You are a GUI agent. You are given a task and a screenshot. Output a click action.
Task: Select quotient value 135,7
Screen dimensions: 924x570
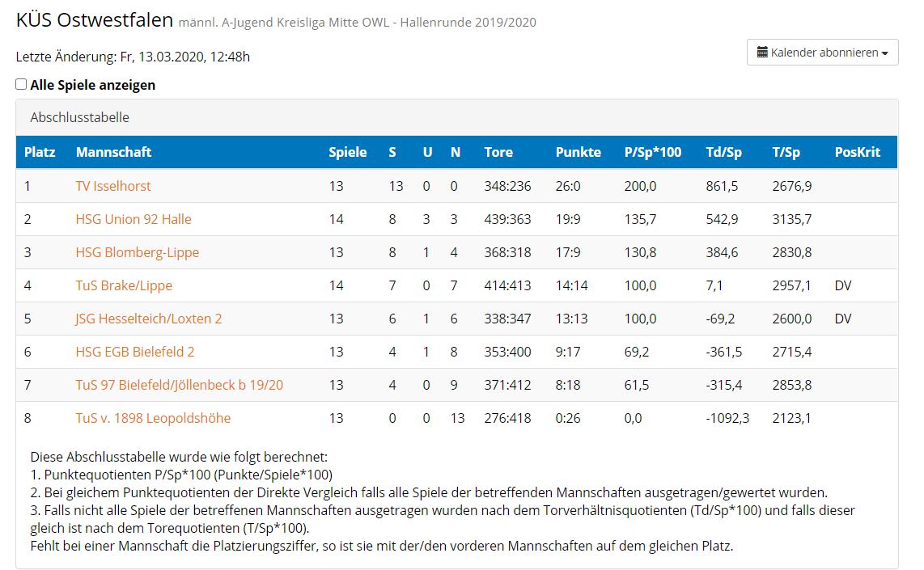coord(641,219)
